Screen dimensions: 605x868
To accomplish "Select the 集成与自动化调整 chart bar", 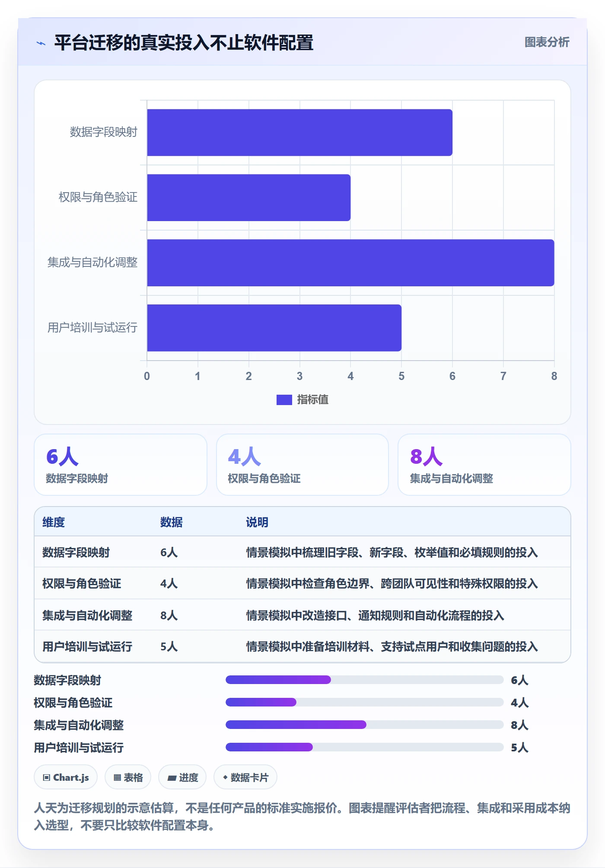I will (x=350, y=263).
